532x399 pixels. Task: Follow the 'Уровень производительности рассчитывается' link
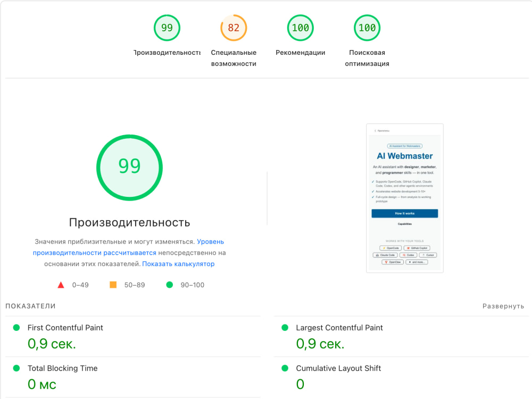click(x=128, y=247)
